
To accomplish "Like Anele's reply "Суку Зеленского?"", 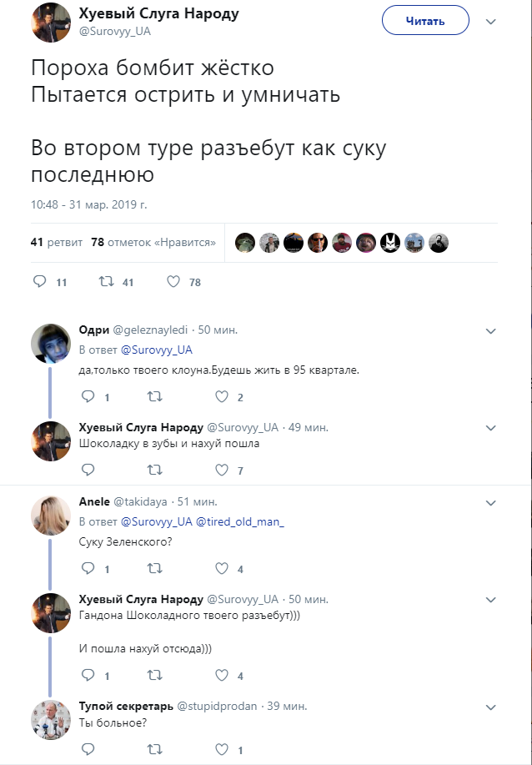I will (x=222, y=569).
